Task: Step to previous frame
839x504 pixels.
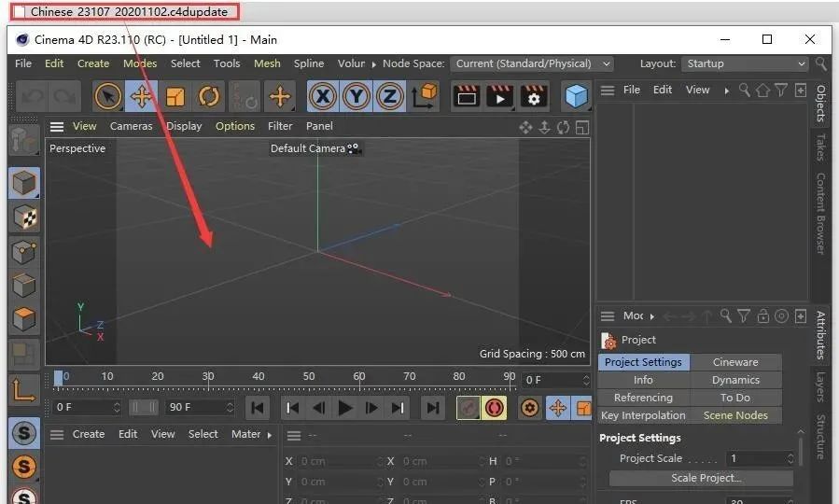Action: coord(319,408)
